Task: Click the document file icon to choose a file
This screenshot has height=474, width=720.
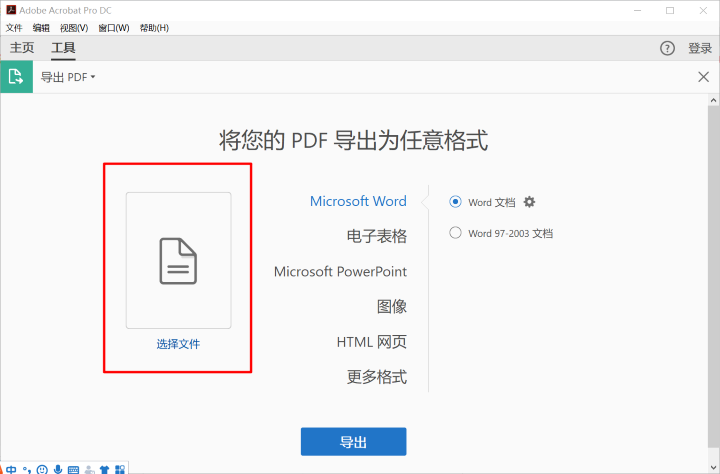Action: 178,260
